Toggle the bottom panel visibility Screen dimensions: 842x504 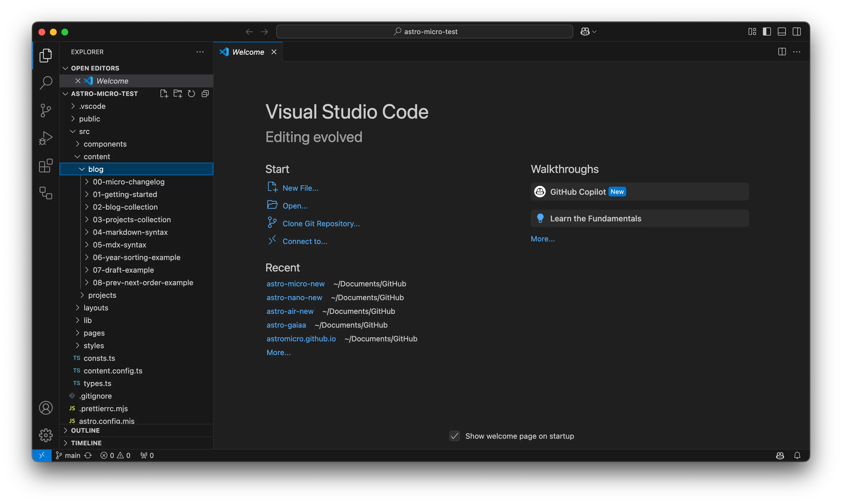(x=782, y=31)
